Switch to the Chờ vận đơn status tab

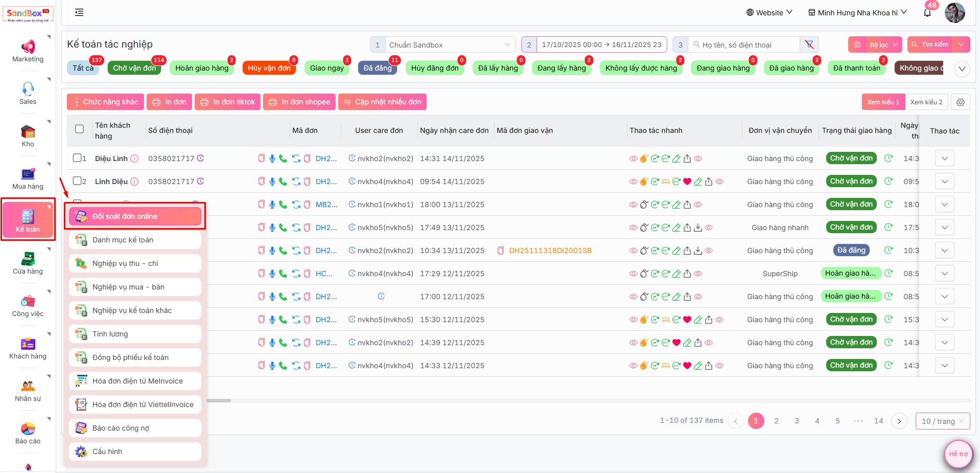point(134,68)
